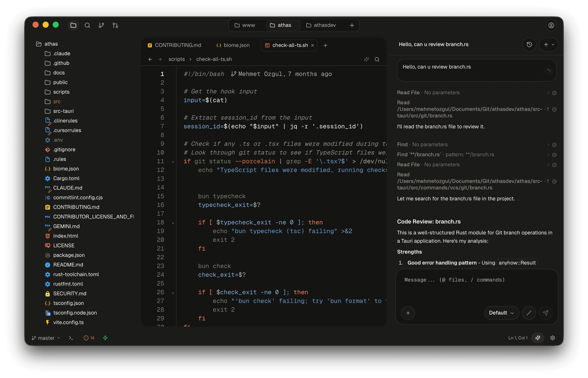
Task: Open the pull request icon in toolbar
Action: 115,25
